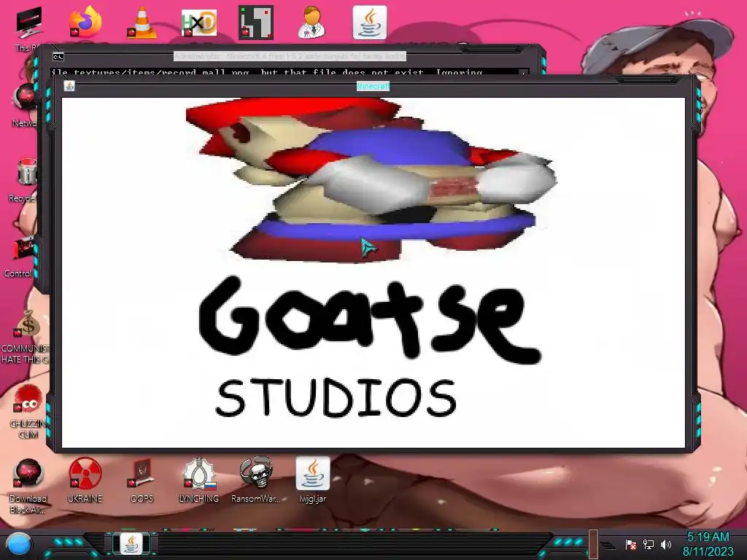
Task: Click the Goatse Studios splash screen image
Action: click(373, 273)
